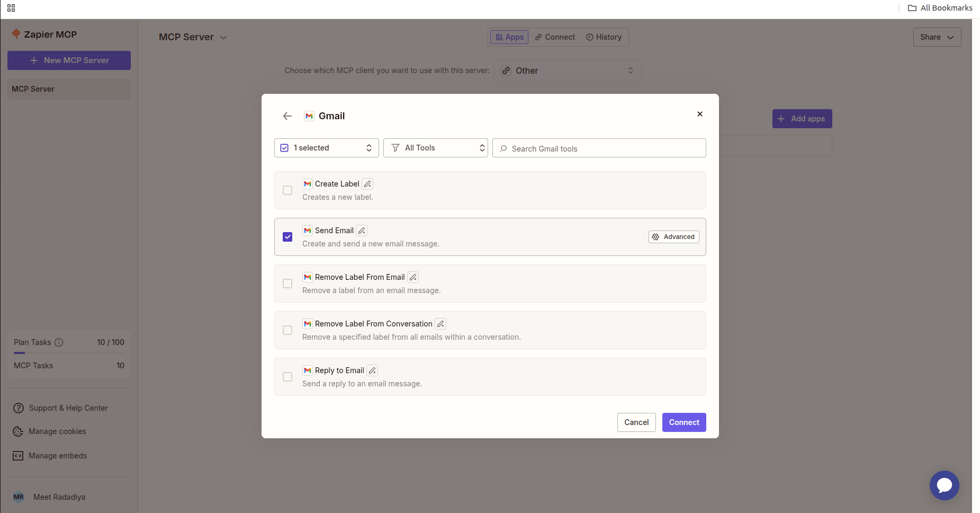This screenshot has width=980, height=513.
Task: Edit the Send Email tool name
Action: [362, 231]
